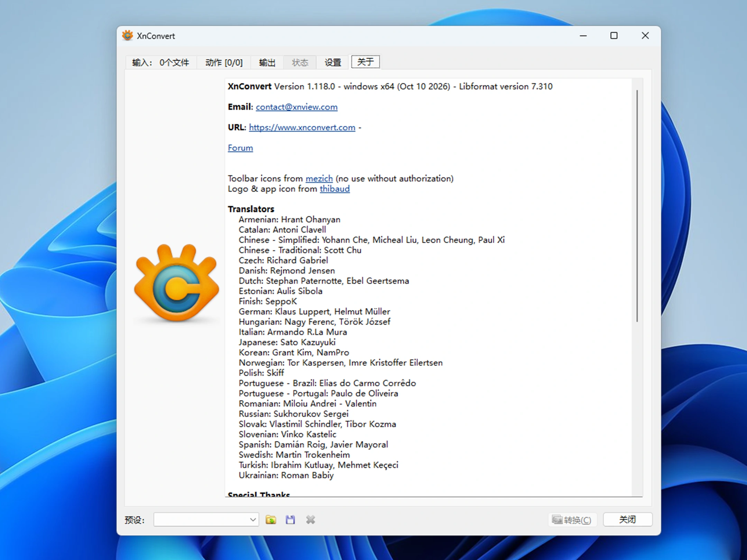Click the line 'Slovenian: Vinko Kastelic'

click(x=287, y=434)
